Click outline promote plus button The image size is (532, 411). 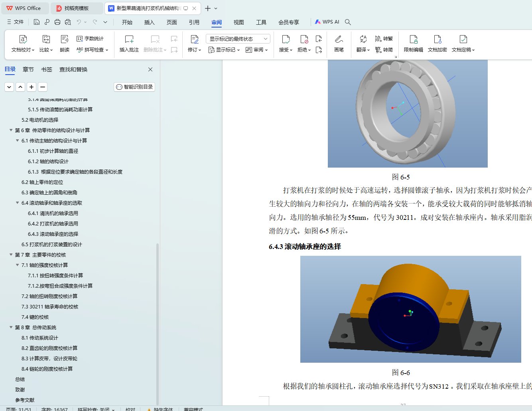[32, 87]
